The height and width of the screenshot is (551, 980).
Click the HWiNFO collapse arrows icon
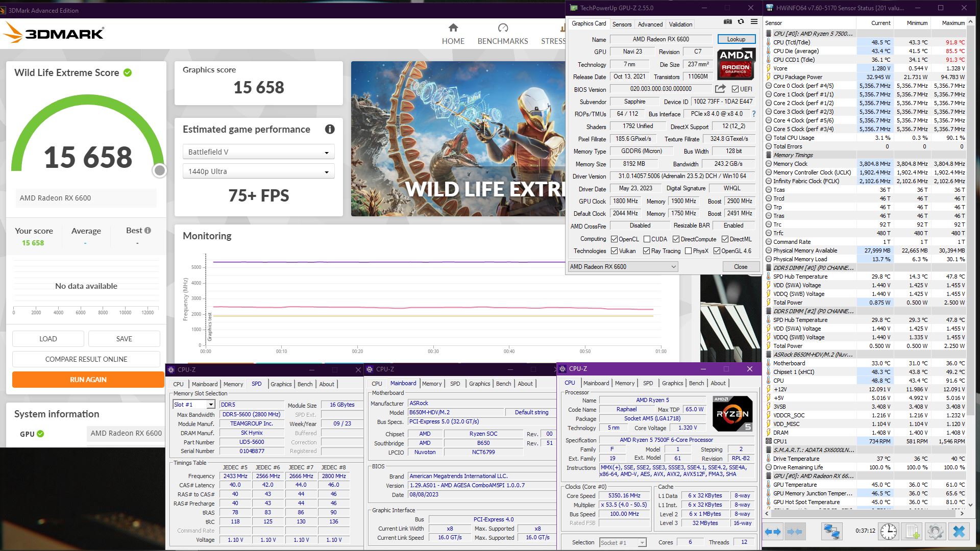click(795, 532)
